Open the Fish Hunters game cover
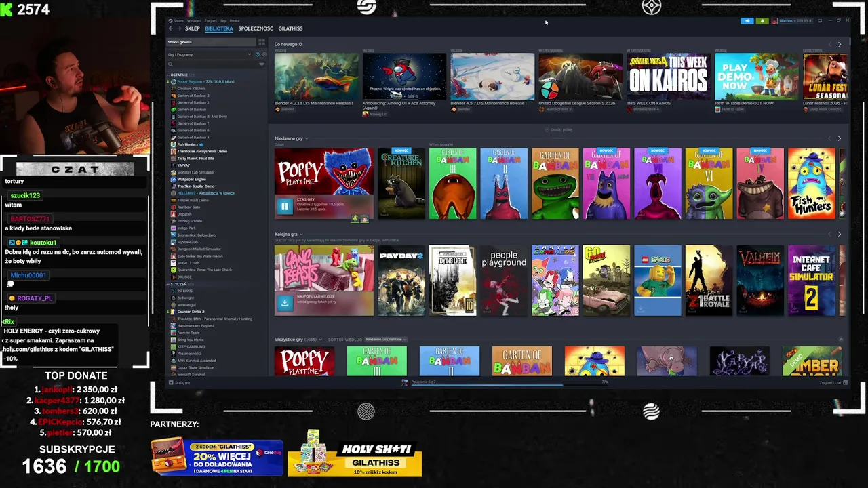The width and height of the screenshot is (868, 488). pos(812,184)
